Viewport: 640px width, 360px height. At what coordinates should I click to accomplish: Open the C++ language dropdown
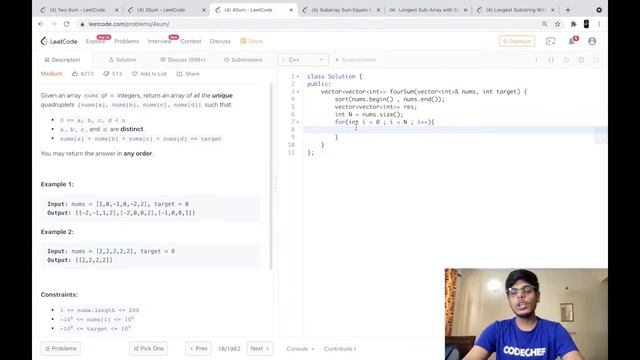[x=303, y=60]
